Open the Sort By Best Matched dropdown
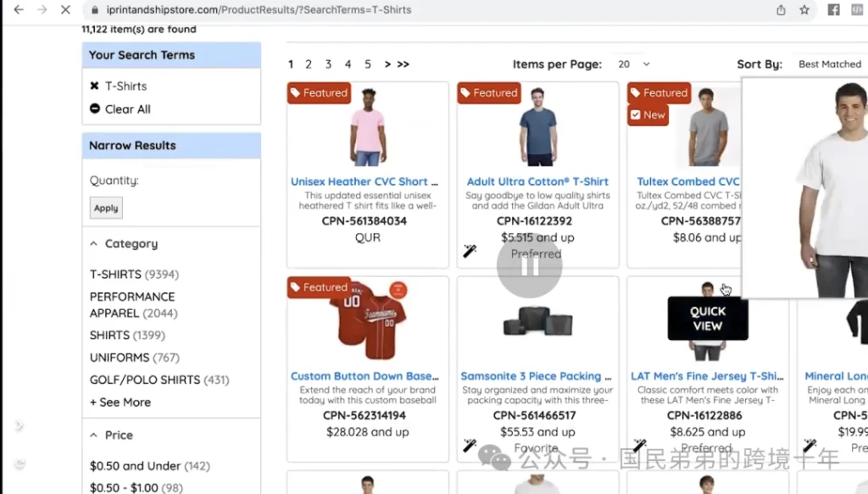Image resolution: width=868 pixels, height=494 pixels. coord(829,64)
